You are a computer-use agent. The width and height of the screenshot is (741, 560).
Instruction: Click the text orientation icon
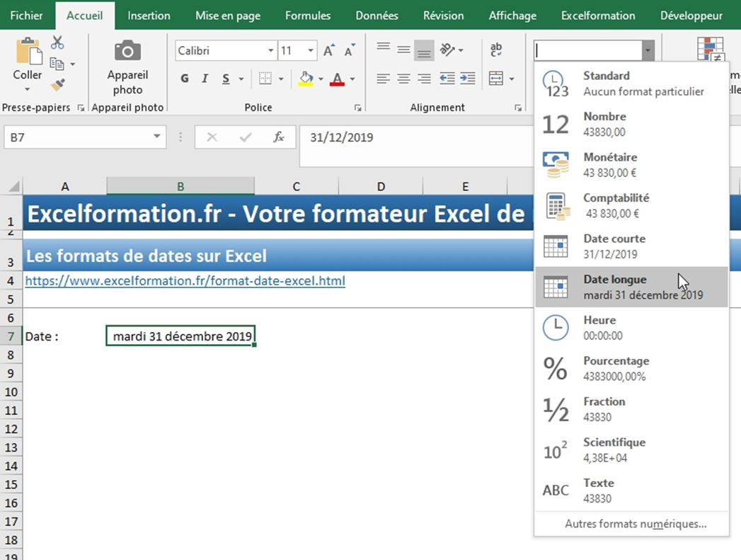(447, 49)
